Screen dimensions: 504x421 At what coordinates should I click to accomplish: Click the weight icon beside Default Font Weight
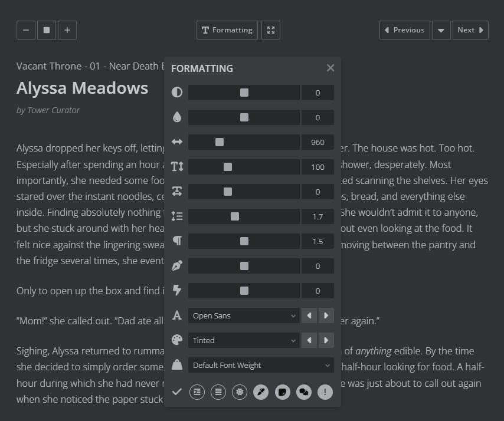177,365
